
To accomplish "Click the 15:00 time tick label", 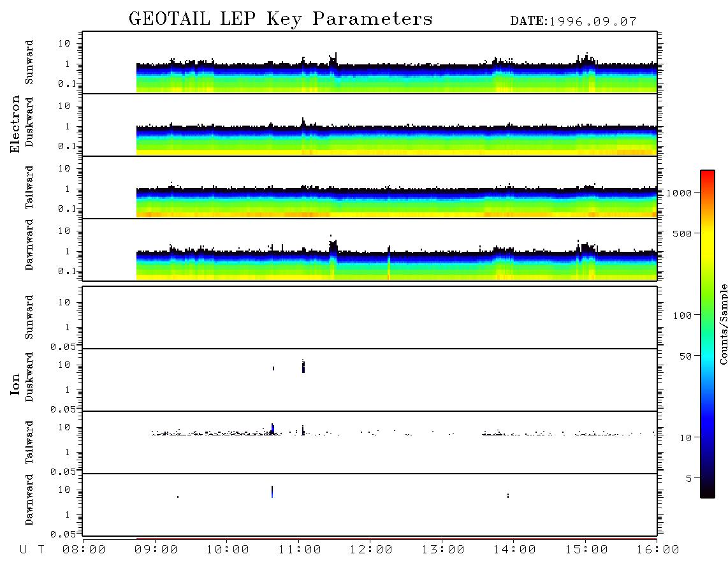I will tap(586, 550).
